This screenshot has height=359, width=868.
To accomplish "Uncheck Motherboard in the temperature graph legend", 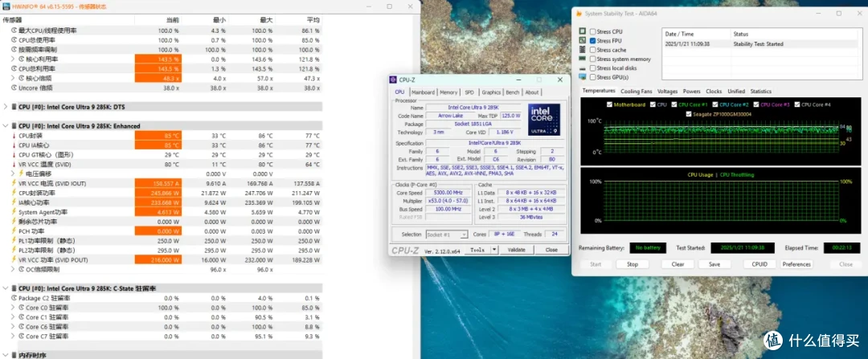I will pyautogui.click(x=609, y=104).
